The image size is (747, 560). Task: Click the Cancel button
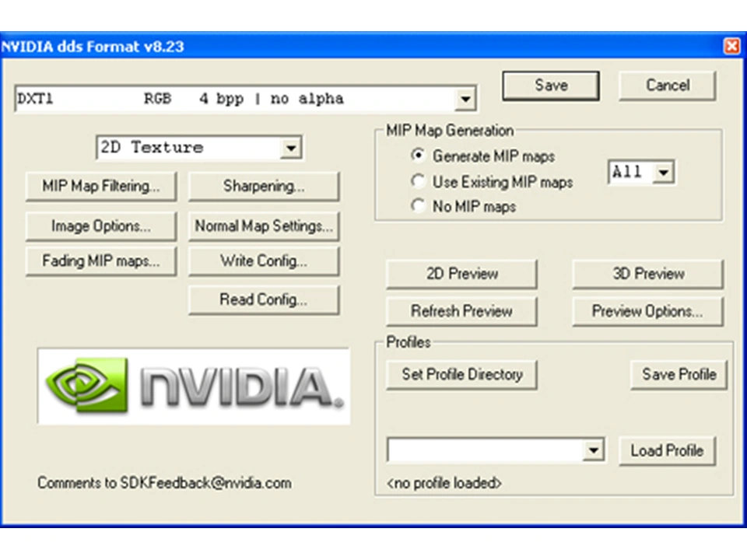(668, 86)
